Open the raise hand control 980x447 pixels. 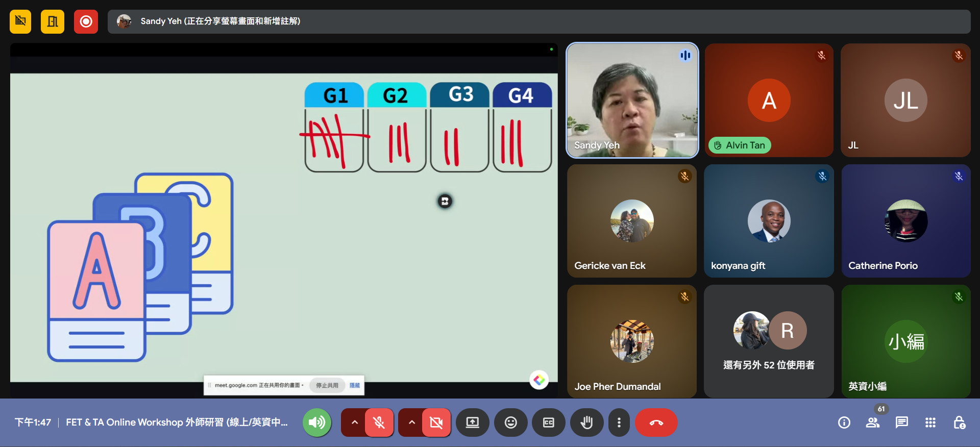point(586,423)
